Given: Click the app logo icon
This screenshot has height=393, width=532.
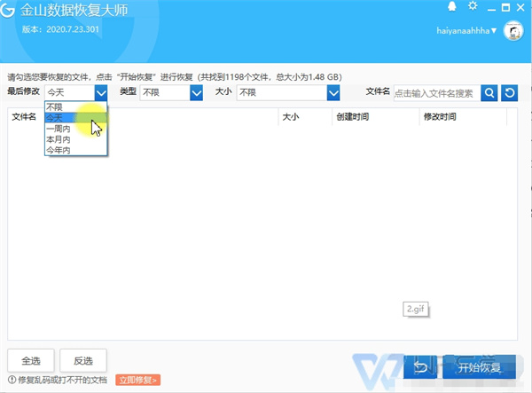Looking at the screenshot, I should [7, 10].
